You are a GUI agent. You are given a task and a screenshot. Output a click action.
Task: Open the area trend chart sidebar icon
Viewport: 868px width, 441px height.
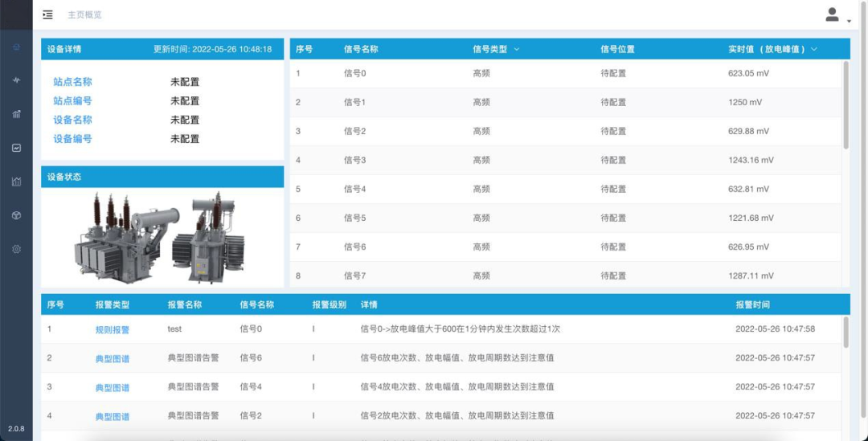pyautogui.click(x=16, y=182)
